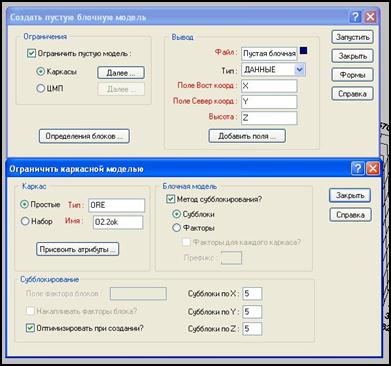Click the Запустить button
The width and height of the screenshot is (391, 366).
(x=352, y=37)
